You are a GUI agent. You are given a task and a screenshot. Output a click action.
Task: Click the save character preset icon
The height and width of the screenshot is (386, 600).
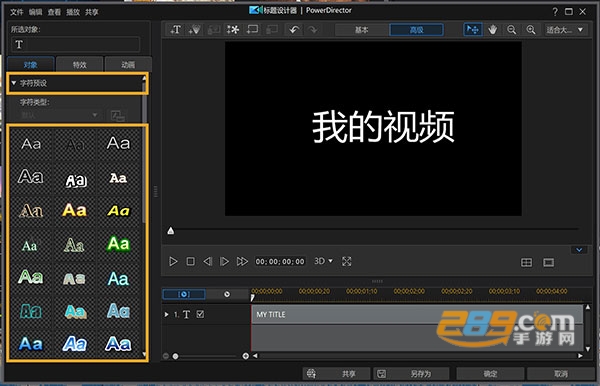click(x=117, y=115)
